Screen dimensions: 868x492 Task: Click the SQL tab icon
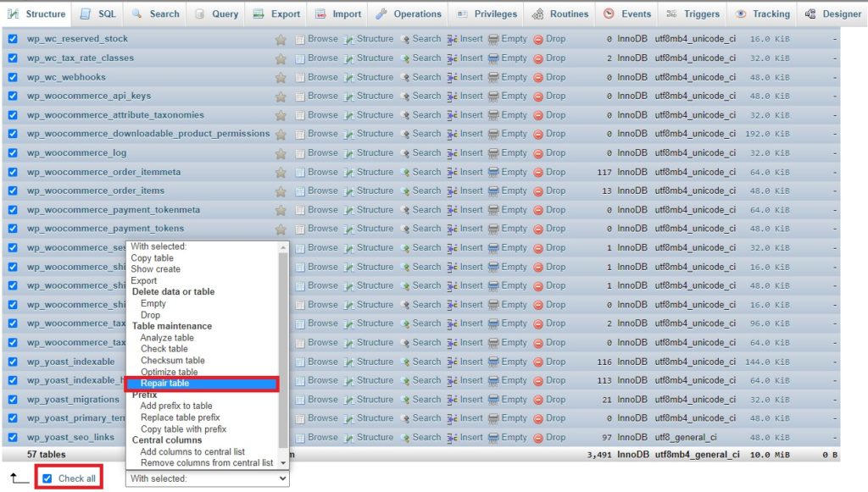(x=86, y=14)
